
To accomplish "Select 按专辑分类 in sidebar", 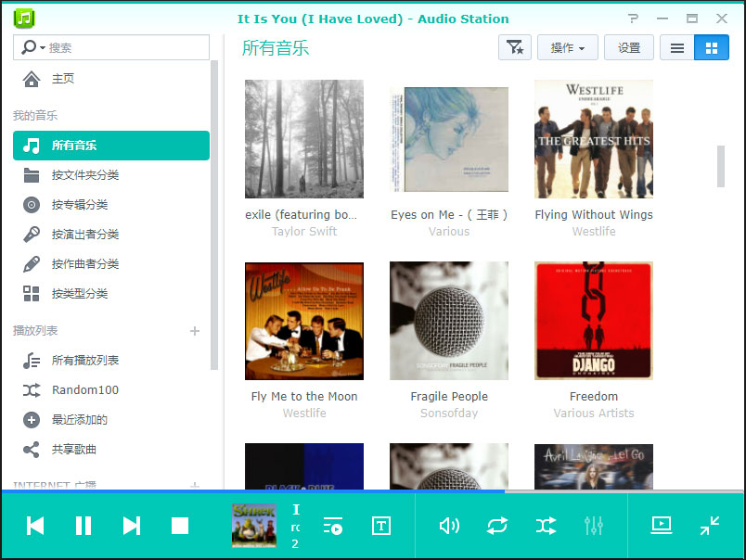I will (80, 205).
